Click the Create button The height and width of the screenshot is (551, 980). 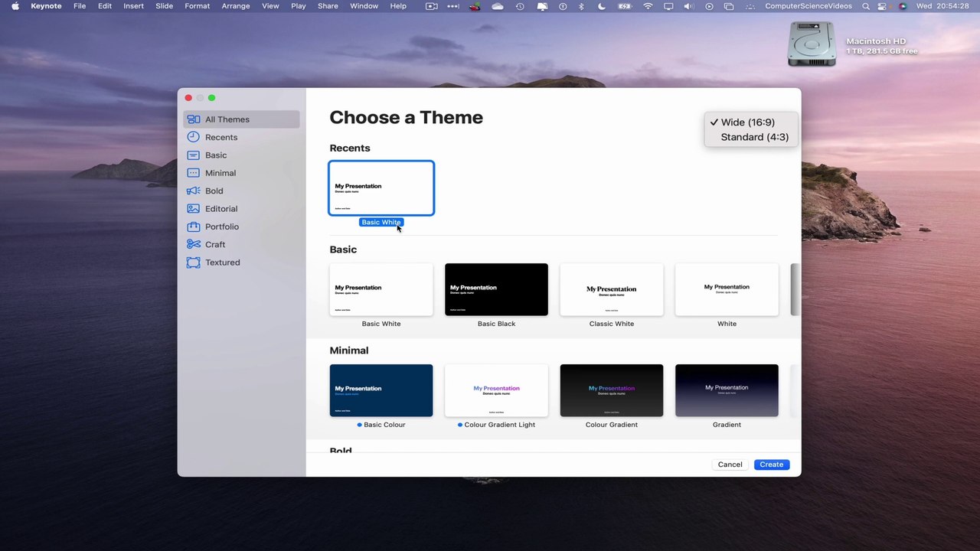coord(771,465)
